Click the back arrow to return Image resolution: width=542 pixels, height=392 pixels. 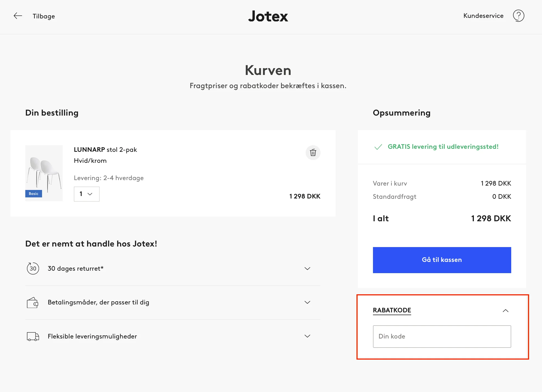coord(18,16)
